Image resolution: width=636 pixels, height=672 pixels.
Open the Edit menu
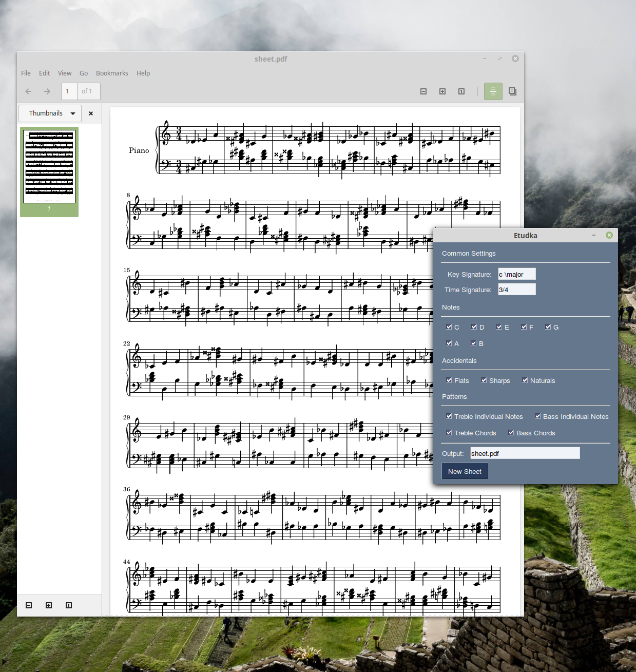pos(45,73)
